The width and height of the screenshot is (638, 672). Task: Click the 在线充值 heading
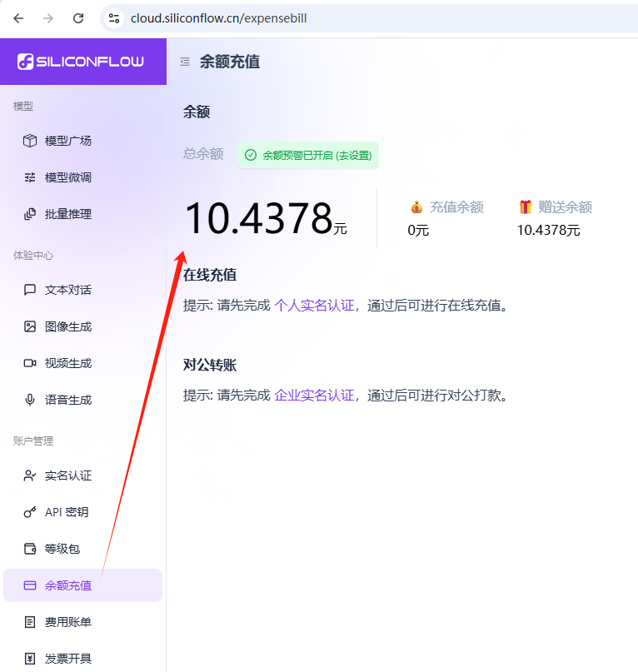(210, 275)
